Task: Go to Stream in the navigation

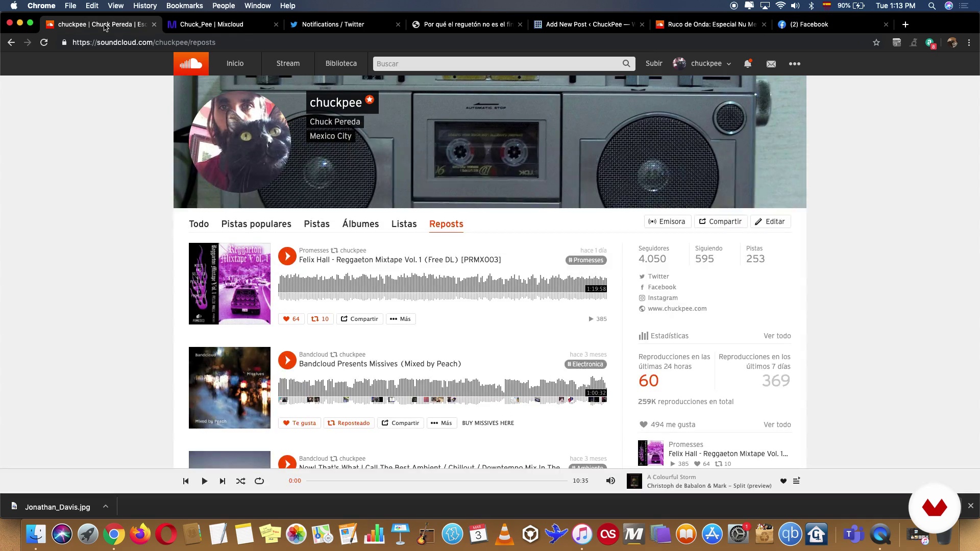Action: pyautogui.click(x=288, y=64)
